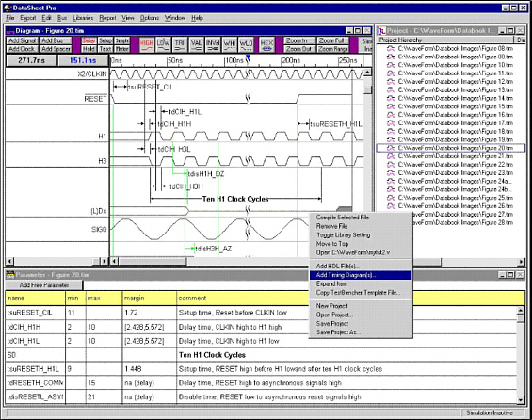Screen dimensions: 532x420
Task: Choose Add HDL File(s) in context menu
Action: (x=361, y=267)
